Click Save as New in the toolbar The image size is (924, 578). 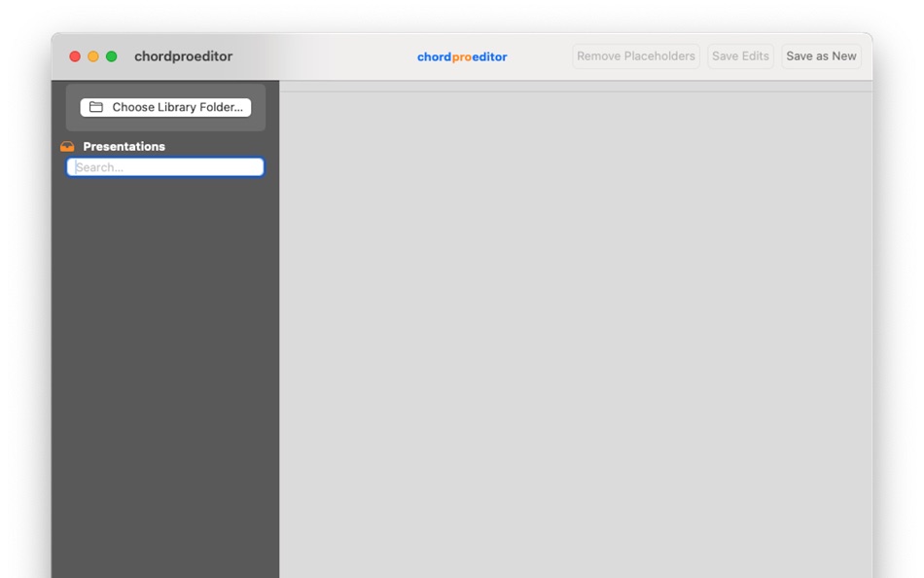[820, 55]
